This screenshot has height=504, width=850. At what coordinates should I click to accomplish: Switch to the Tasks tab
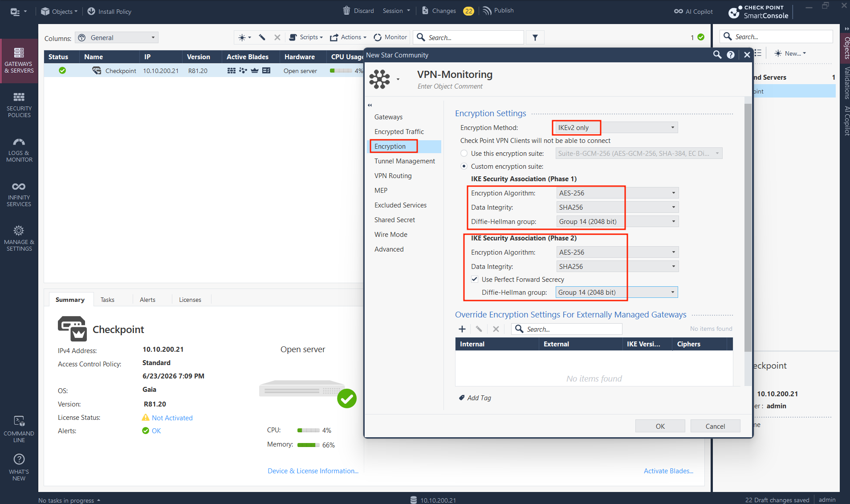(x=107, y=300)
